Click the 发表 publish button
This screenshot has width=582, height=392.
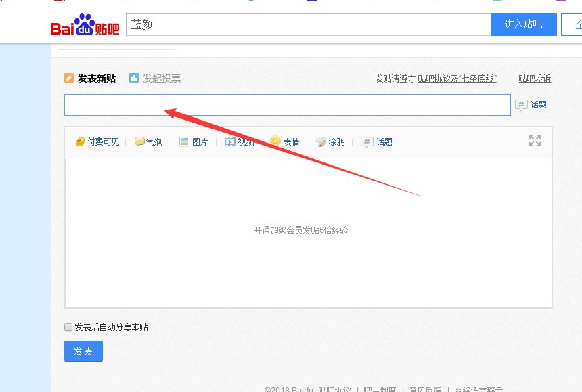coord(83,351)
